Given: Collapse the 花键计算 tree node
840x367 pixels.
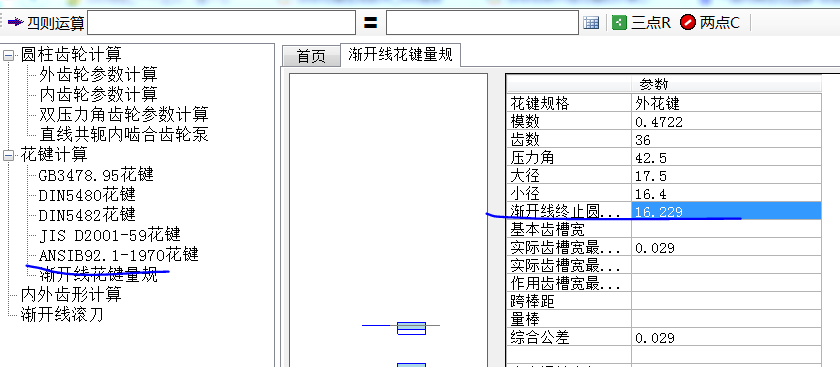Looking at the screenshot, I should point(8,155).
